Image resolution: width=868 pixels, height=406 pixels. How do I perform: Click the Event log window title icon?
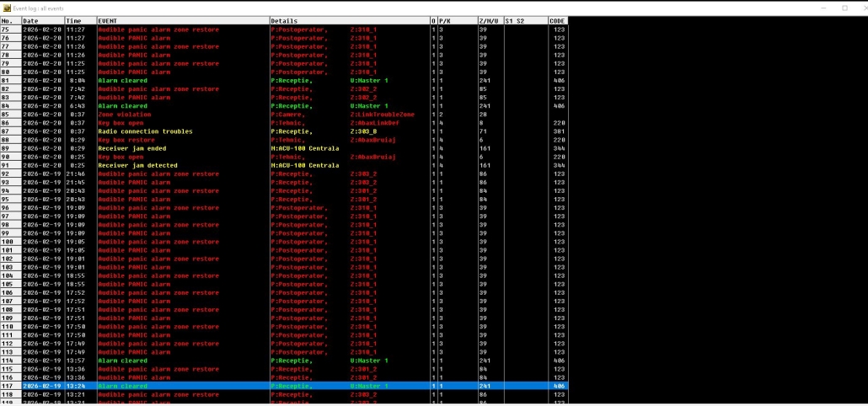point(7,8)
